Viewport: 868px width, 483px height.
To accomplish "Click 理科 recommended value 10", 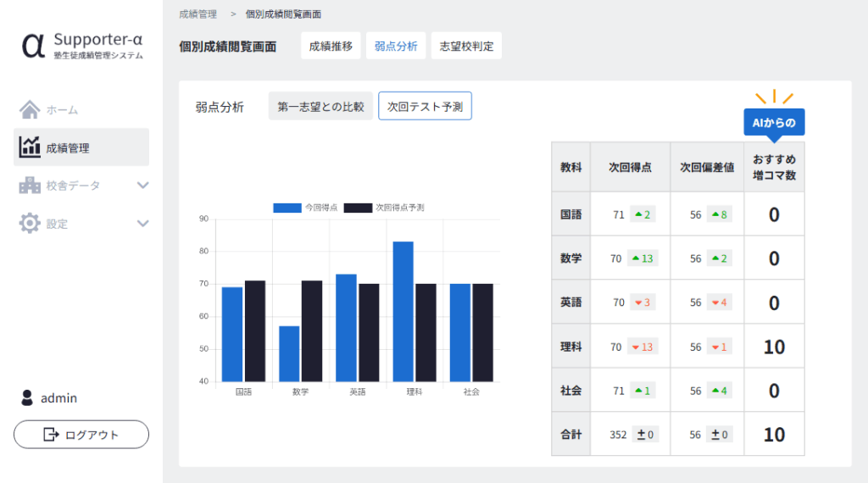I will point(774,347).
